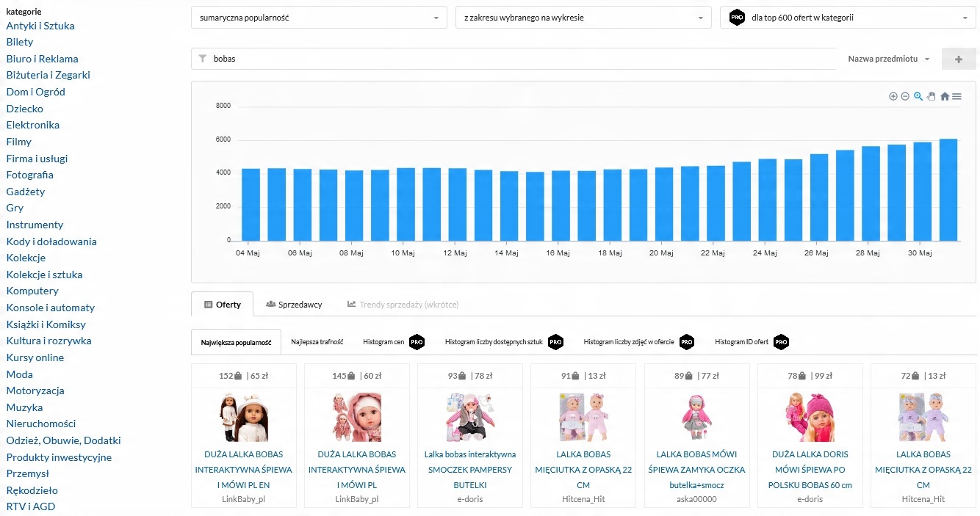
Task: Open the Kursy online category
Action: [x=35, y=357]
